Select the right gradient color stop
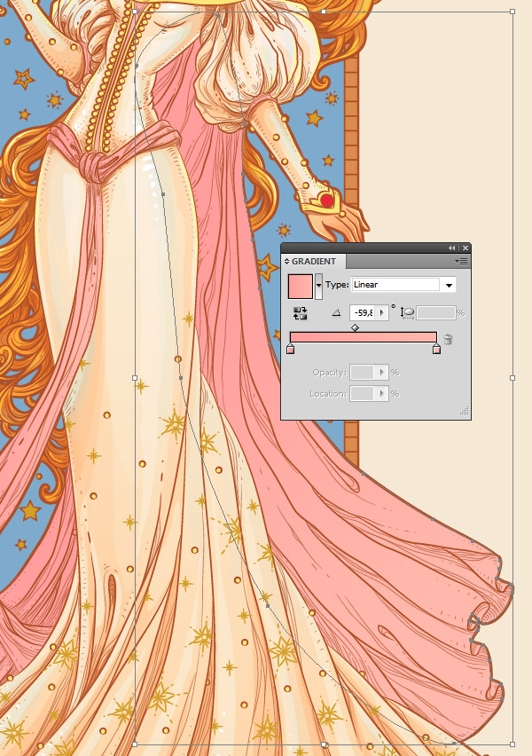This screenshot has width=532, height=756. coord(436,350)
